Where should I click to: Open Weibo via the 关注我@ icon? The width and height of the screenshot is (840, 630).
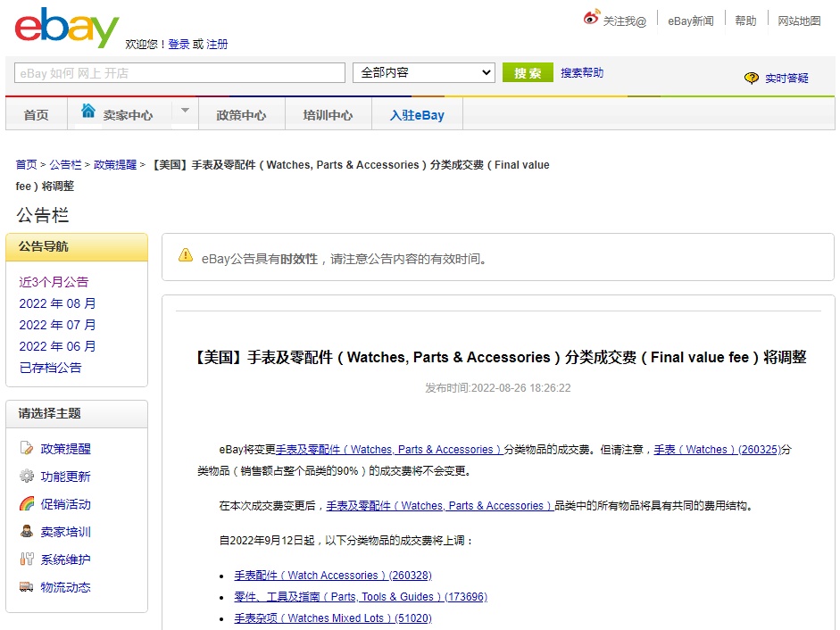pyautogui.click(x=589, y=15)
